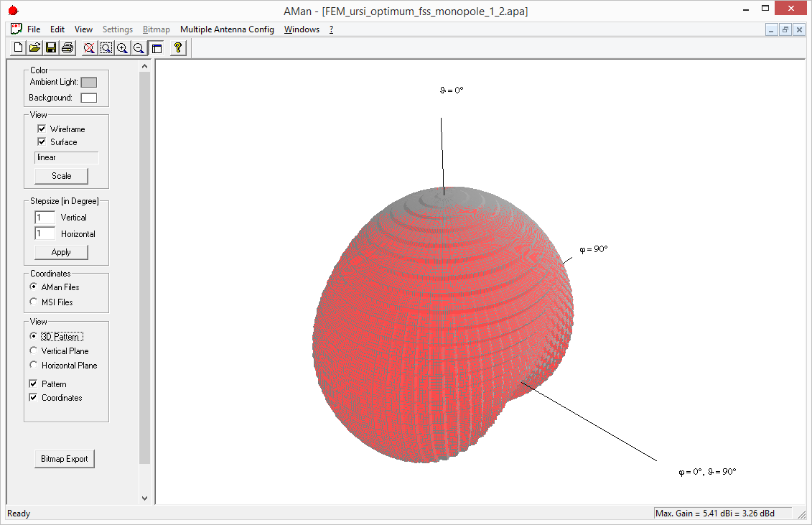Click the New file toolbar icon
Image resolution: width=812 pixels, height=525 pixels.
(x=19, y=48)
